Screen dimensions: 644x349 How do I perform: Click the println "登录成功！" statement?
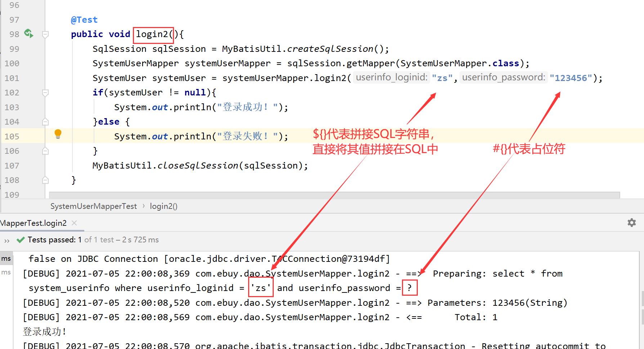201,107
